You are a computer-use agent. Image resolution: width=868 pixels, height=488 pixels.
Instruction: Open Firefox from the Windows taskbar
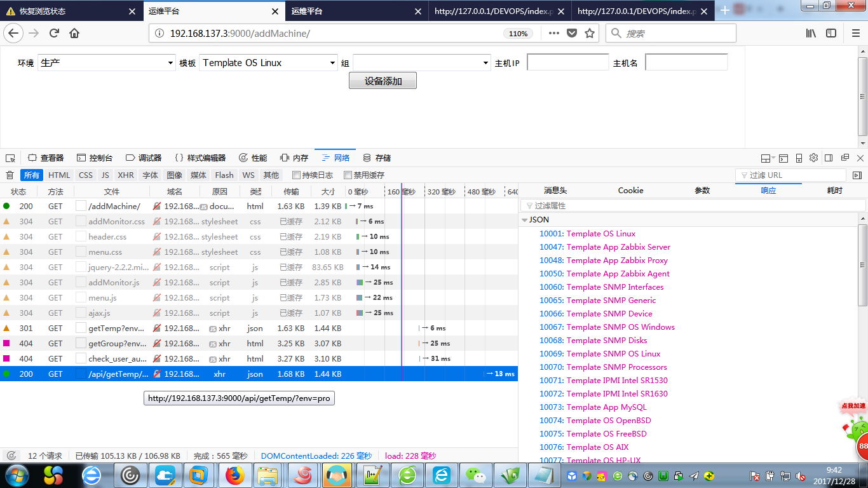(235, 475)
